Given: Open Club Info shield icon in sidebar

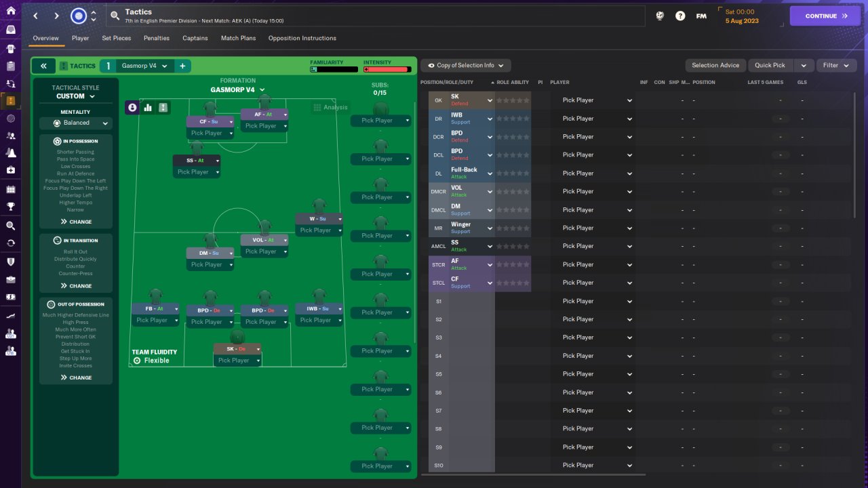Looking at the screenshot, I should click(x=10, y=261).
